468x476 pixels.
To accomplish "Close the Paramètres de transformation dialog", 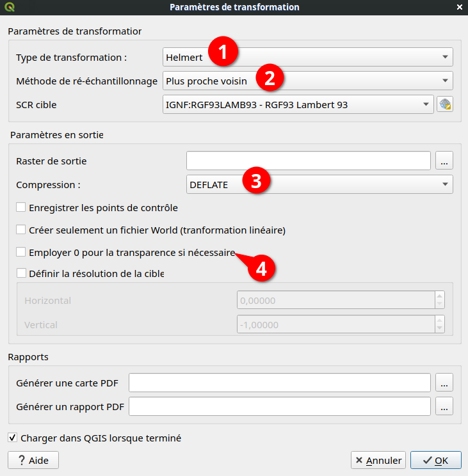I will [458, 7].
